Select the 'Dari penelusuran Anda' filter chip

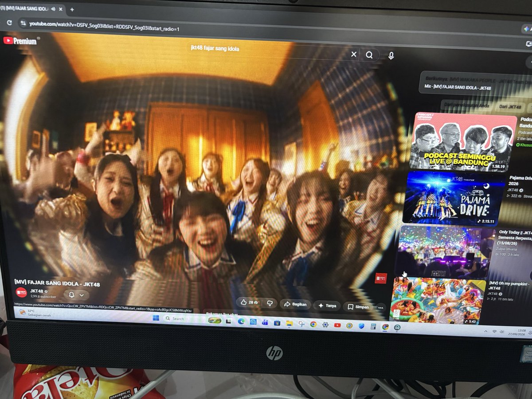466,106
